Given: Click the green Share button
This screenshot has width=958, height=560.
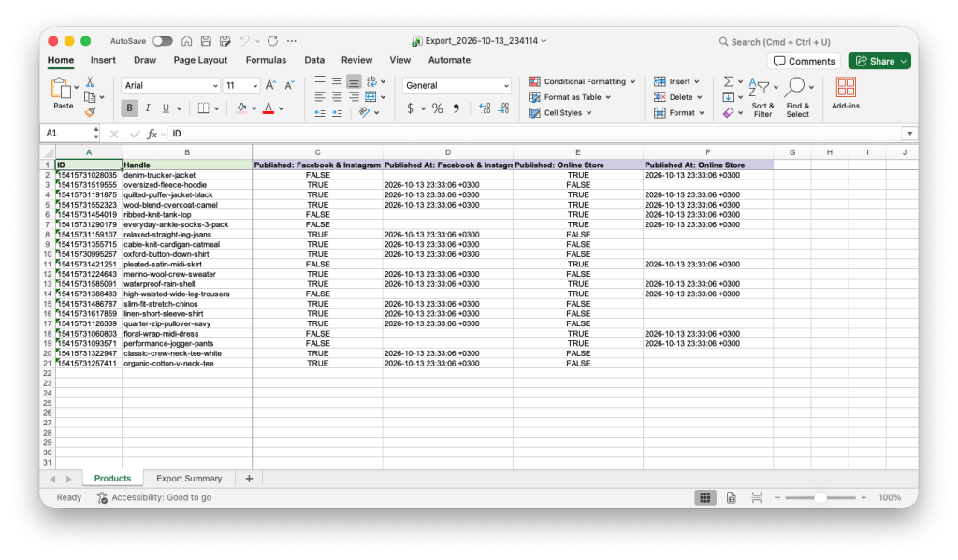Looking at the screenshot, I should pyautogui.click(x=879, y=61).
